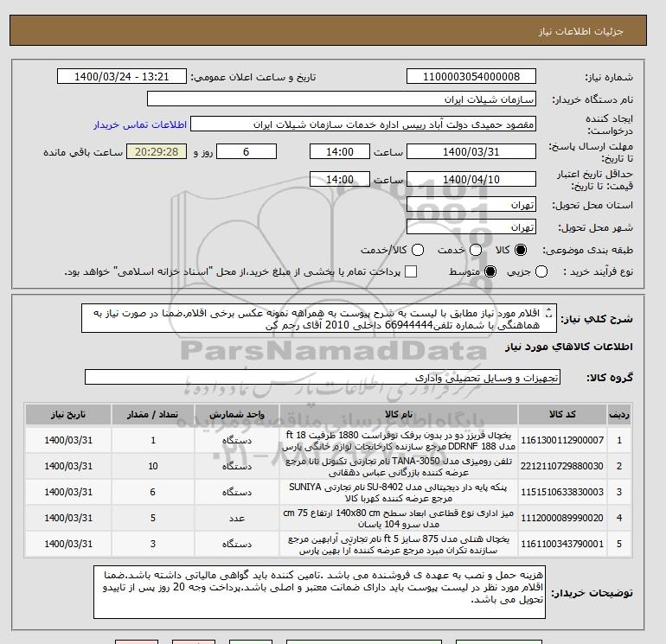Click the buyer name field سازمان شیلات ایران
The height and width of the screenshot is (644, 666).
pos(342,99)
